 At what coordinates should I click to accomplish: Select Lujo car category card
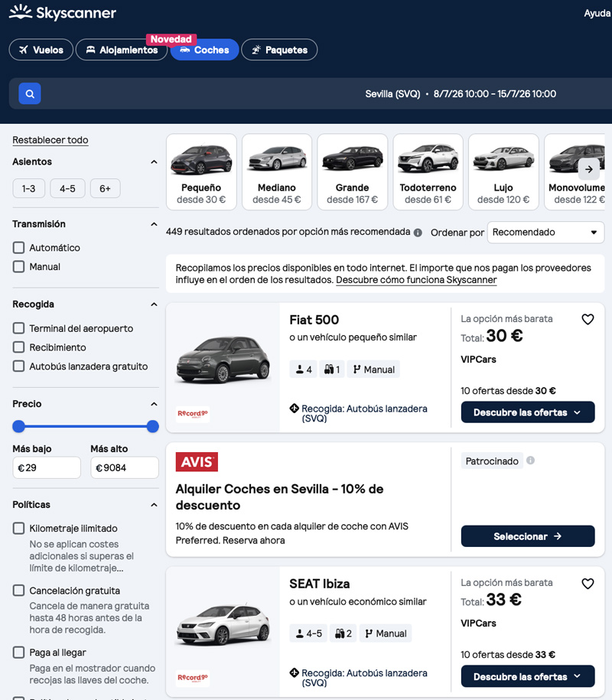pyautogui.click(x=503, y=172)
